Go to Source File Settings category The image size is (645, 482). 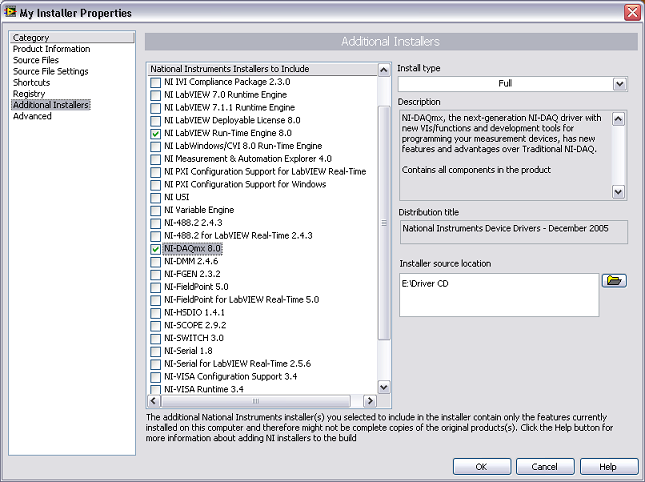pyautogui.click(x=51, y=71)
